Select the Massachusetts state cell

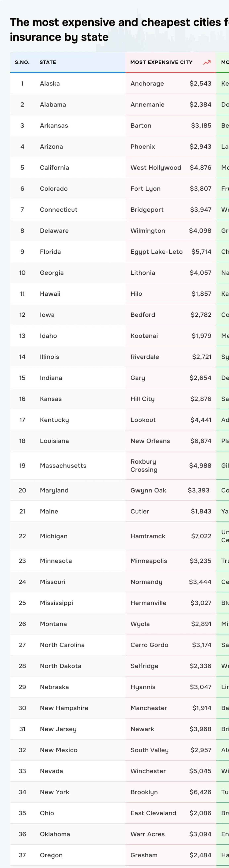(x=63, y=466)
